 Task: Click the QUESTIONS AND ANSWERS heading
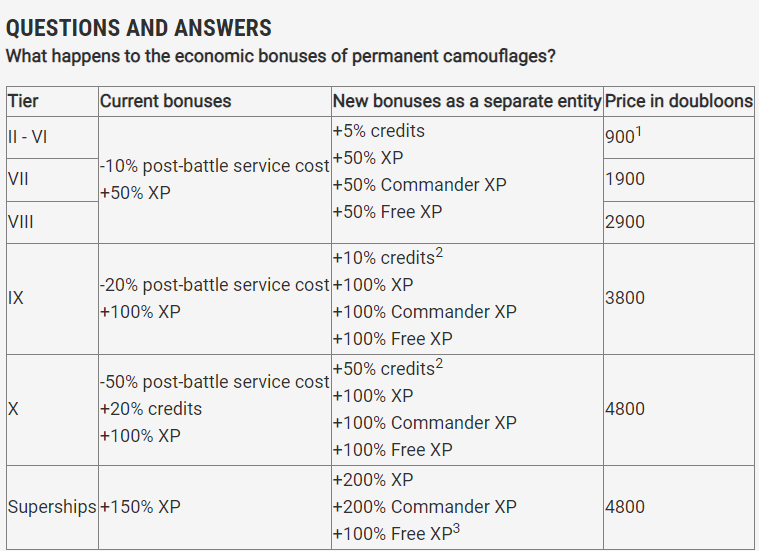(x=139, y=27)
